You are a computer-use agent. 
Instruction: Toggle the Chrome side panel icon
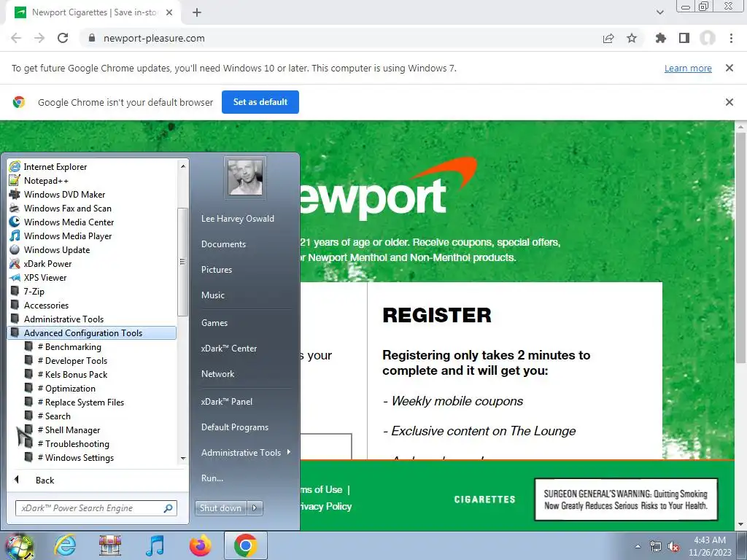[x=684, y=38]
